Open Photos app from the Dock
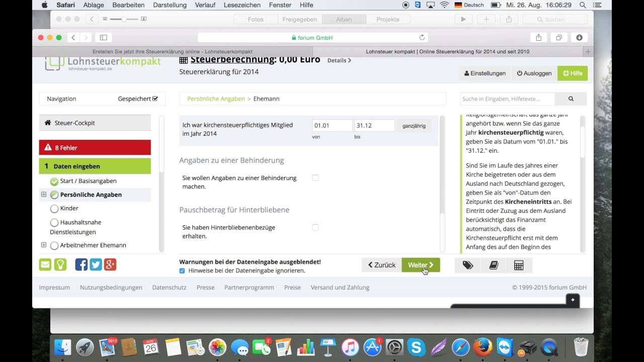 coord(217,347)
